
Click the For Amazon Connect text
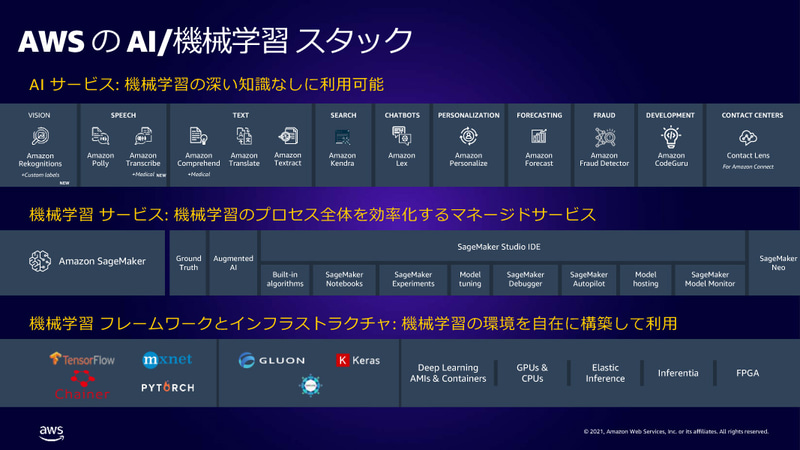click(x=748, y=167)
